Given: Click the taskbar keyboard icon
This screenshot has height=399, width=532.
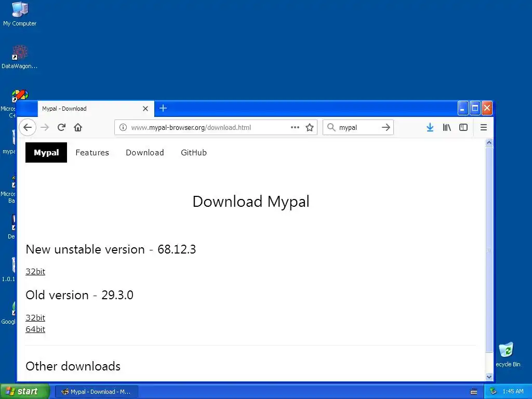Looking at the screenshot, I should tap(474, 392).
